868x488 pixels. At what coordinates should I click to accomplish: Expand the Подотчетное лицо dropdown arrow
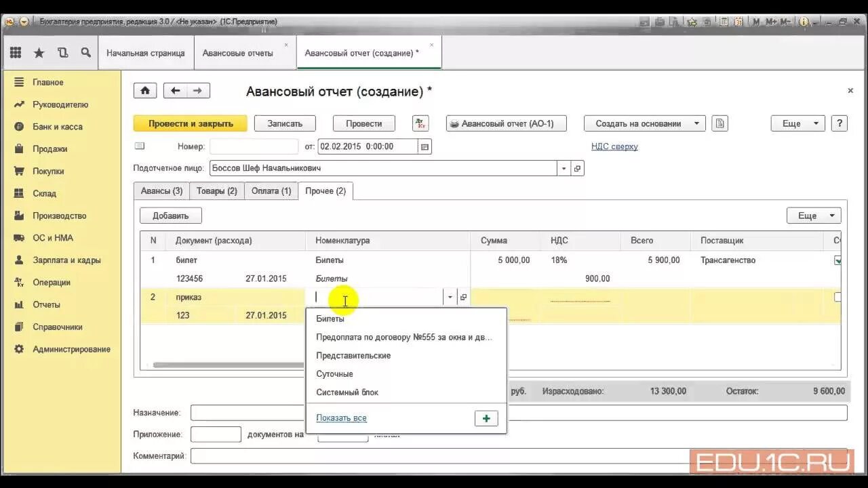click(x=564, y=168)
